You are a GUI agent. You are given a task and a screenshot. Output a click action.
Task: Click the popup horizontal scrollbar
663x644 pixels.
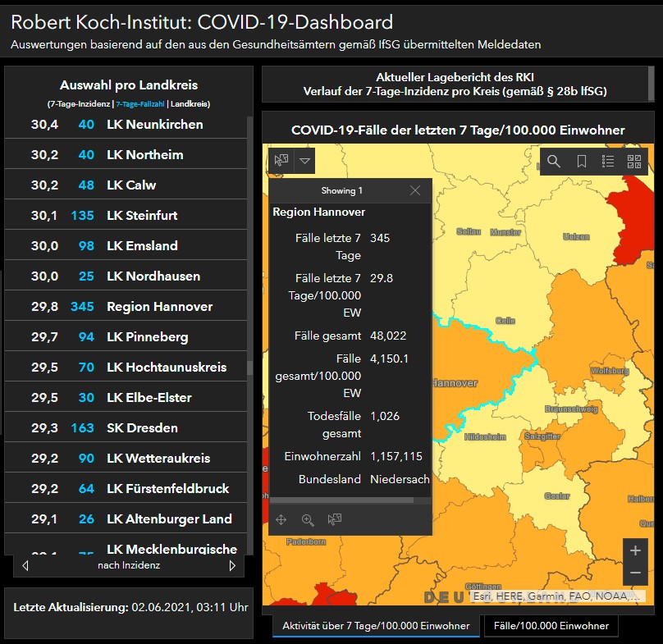(341, 500)
